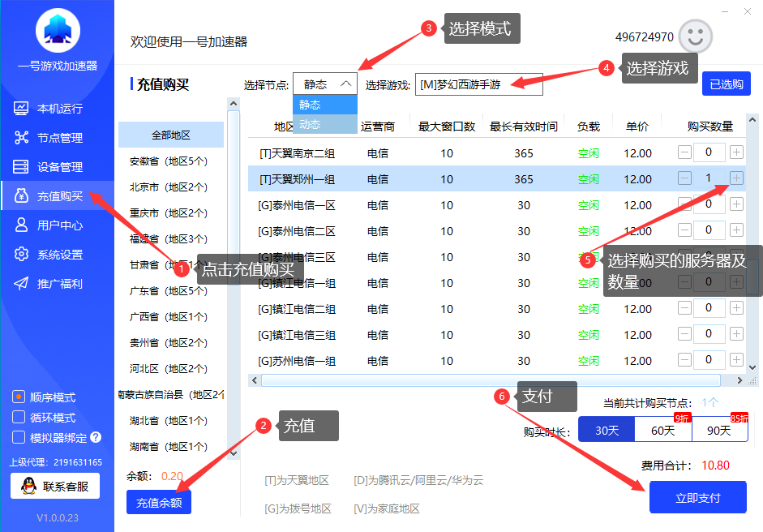The width and height of the screenshot is (763, 532).
Task: Select 30天 purchase duration
Action: (607, 431)
